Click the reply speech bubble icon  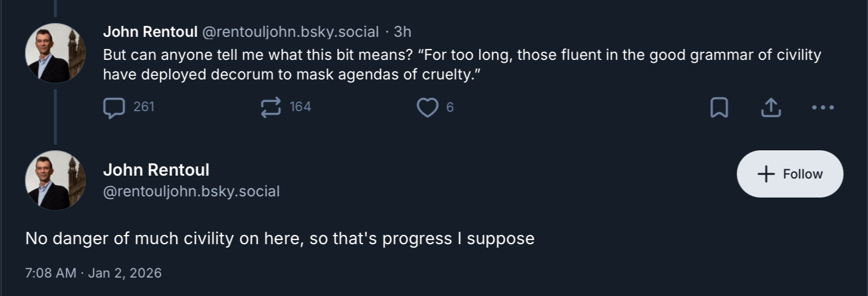tap(114, 108)
